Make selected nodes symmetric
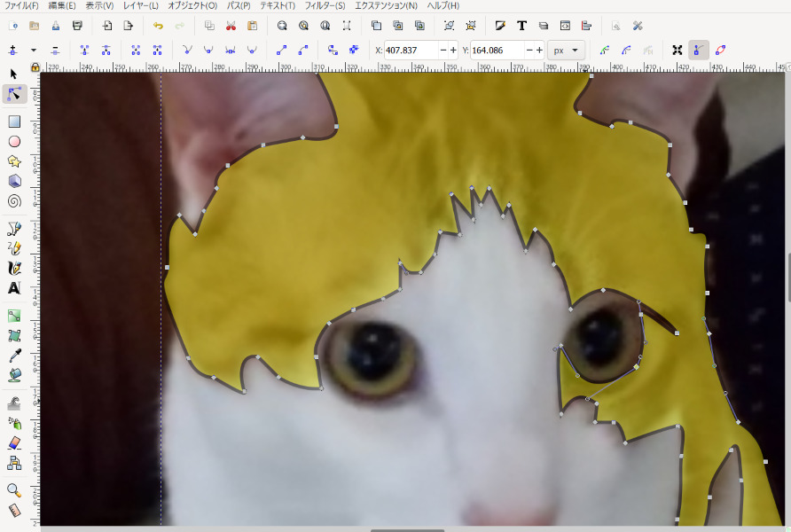This screenshot has height=532, width=791. [230, 50]
